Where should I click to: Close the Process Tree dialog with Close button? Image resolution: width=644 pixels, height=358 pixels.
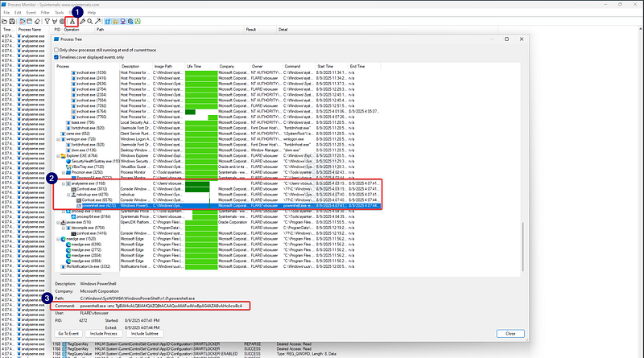[x=510, y=334]
